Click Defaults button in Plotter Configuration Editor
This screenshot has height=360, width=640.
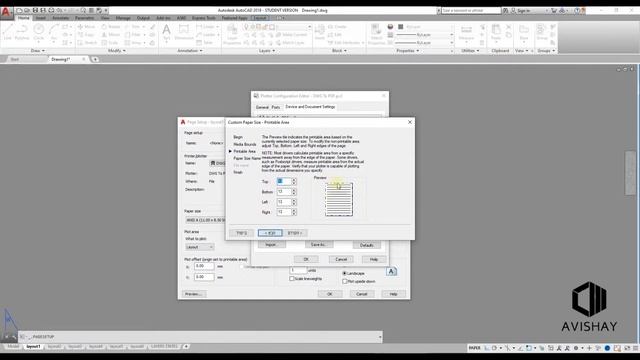click(x=367, y=245)
